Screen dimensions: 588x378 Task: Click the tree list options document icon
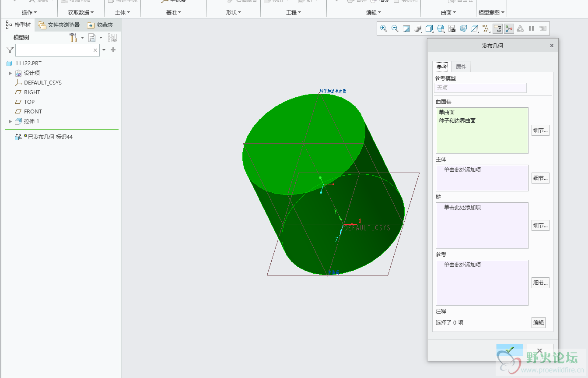[x=92, y=38]
